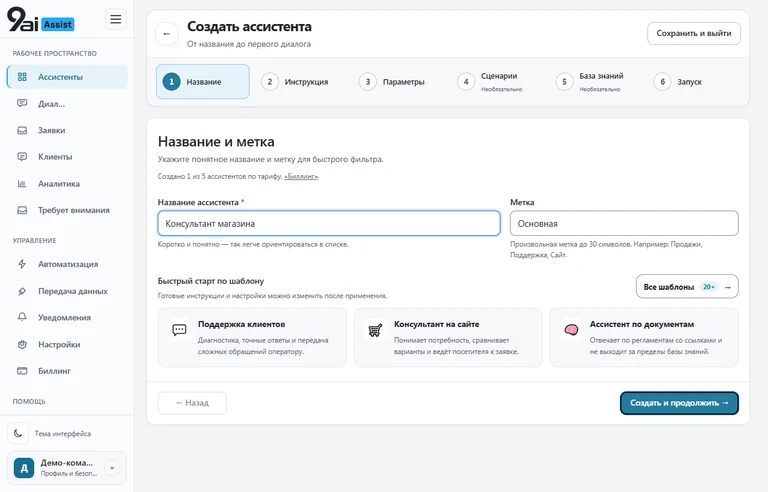Click the Ассистент по документам brain icon
This screenshot has height=492, width=768.
tap(571, 330)
